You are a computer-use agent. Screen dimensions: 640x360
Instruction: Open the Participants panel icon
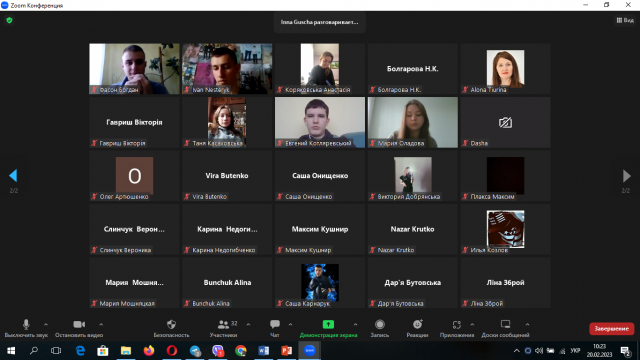(223, 324)
